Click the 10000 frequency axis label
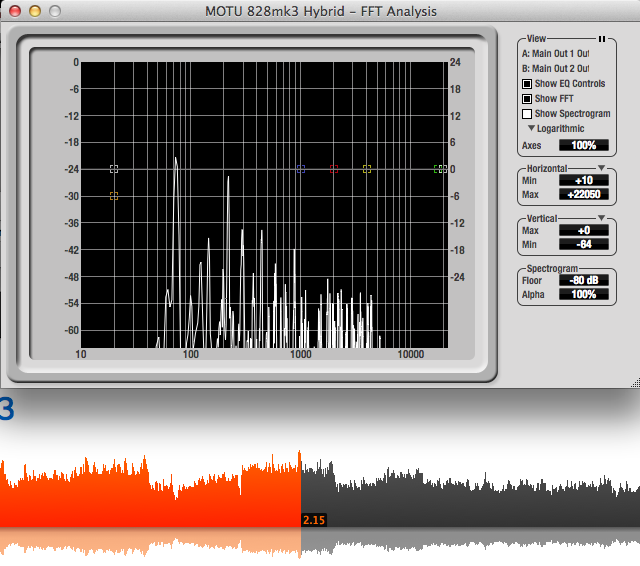Image resolution: width=640 pixels, height=566 pixels. pos(411,354)
